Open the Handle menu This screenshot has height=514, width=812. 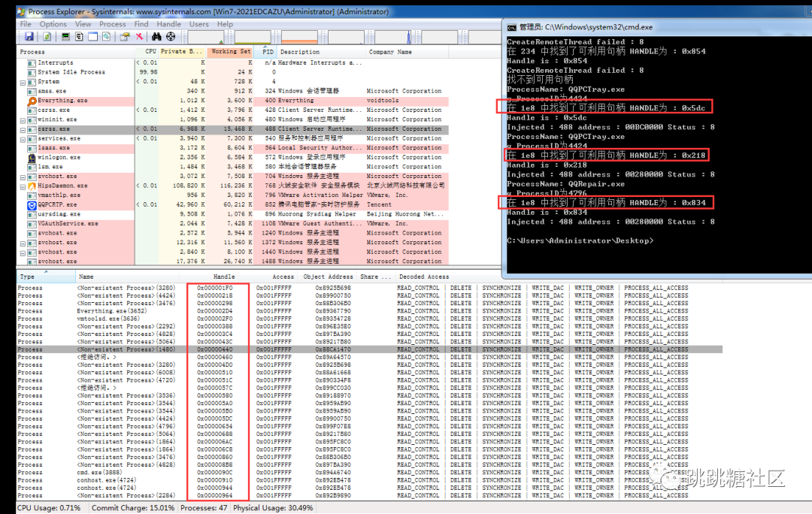pyautogui.click(x=169, y=24)
